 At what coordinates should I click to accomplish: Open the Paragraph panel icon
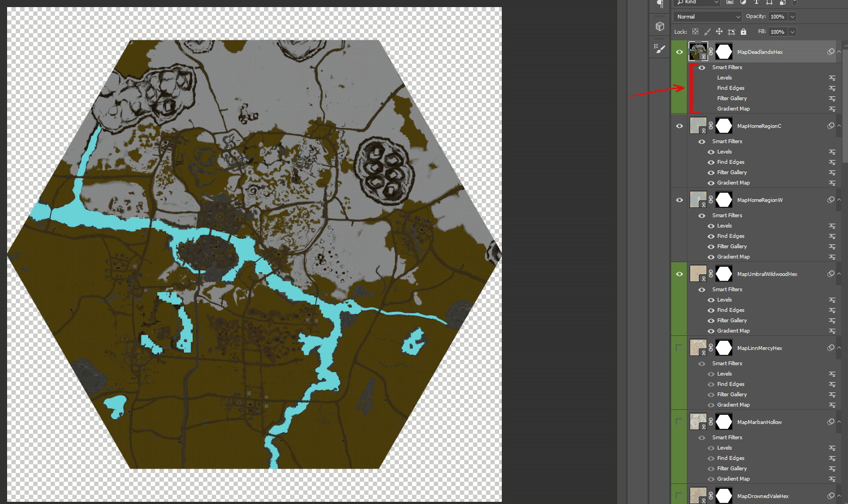(660, 4)
